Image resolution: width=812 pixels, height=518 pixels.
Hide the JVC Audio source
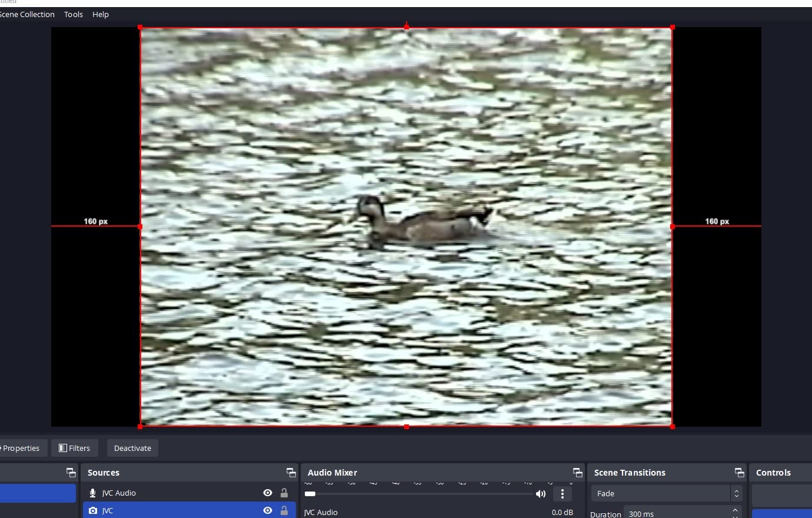(268, 493)
